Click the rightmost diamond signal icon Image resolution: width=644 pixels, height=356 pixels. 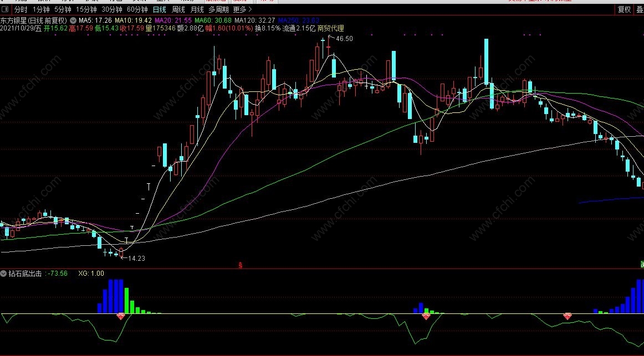click(x=567, y=316)
